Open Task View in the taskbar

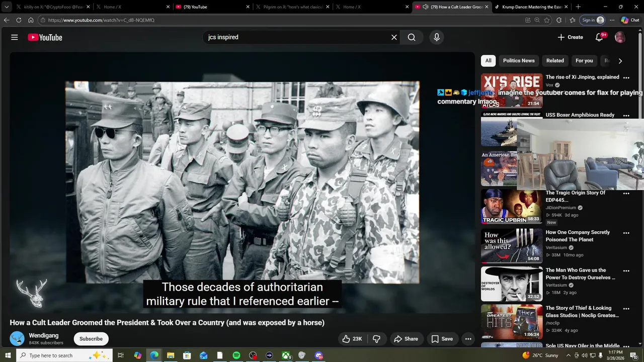point(121,355)
